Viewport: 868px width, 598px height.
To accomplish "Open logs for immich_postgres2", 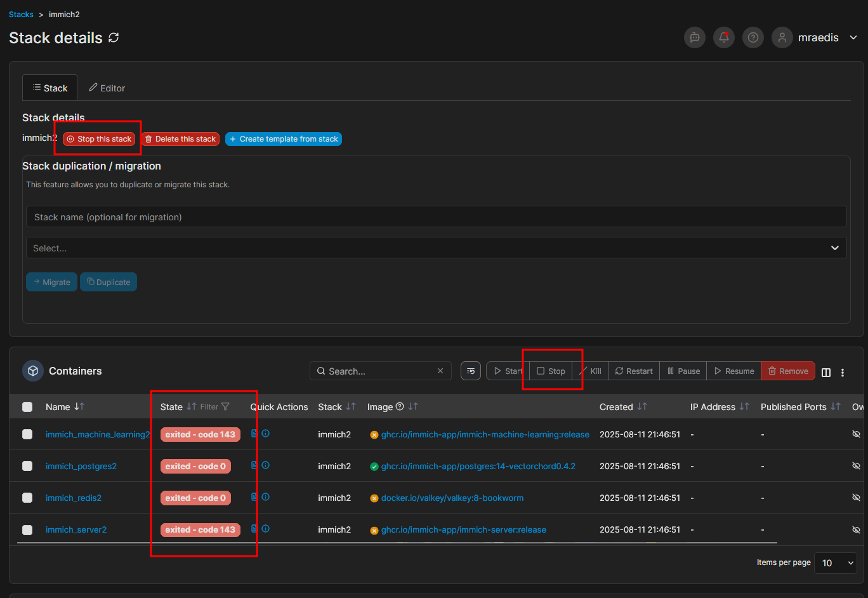I will click(x=254, y=465).
